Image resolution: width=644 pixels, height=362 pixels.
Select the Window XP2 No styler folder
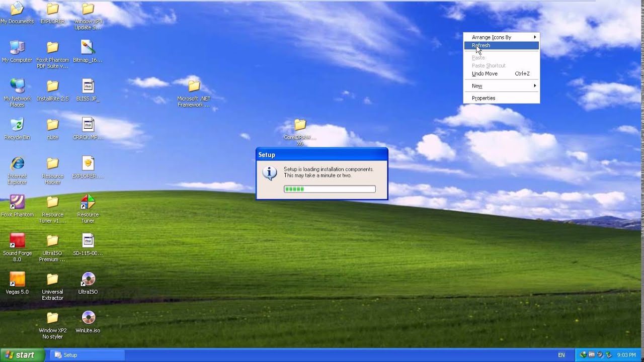[52, 318]
